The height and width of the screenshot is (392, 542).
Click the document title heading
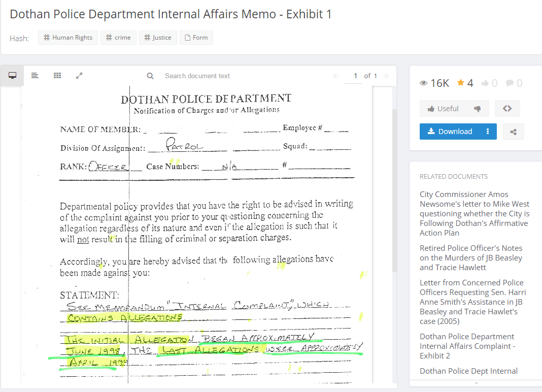[171, 14]
